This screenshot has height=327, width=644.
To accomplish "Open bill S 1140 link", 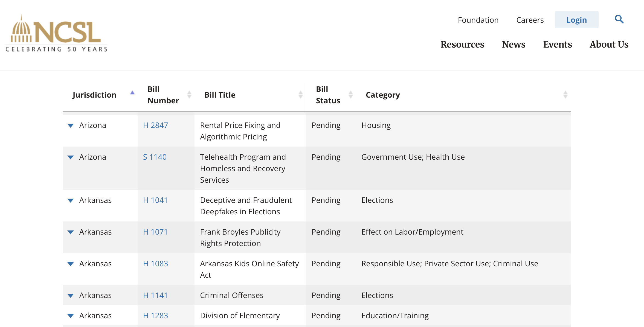I will 155,157.
